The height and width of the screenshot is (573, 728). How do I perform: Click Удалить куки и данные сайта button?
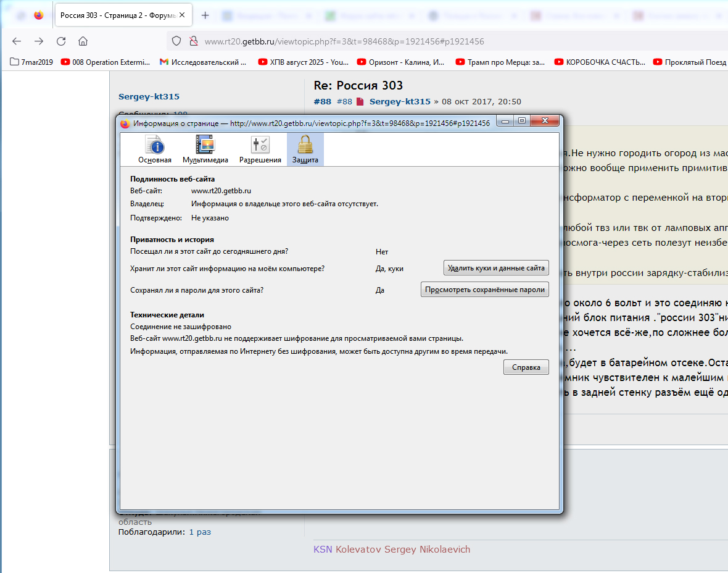pos(496,268)
